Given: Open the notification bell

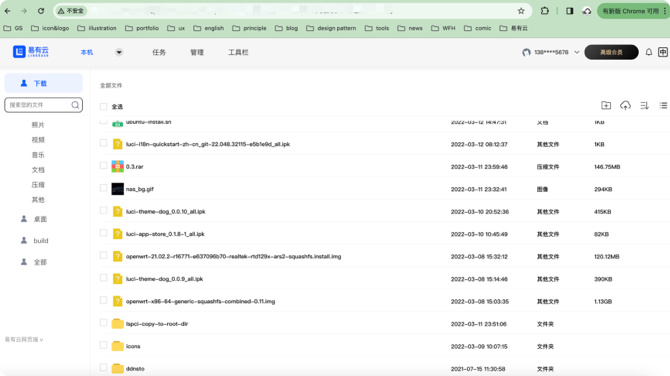Looking at the screenshot, I should pyautogui.click(x=649, y=52).
